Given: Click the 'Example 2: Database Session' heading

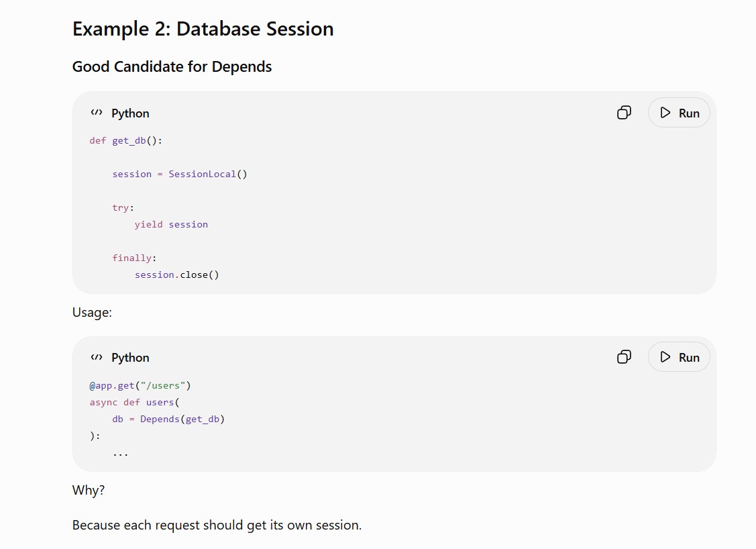Looking at the screenshot, I should click(203, 29).
